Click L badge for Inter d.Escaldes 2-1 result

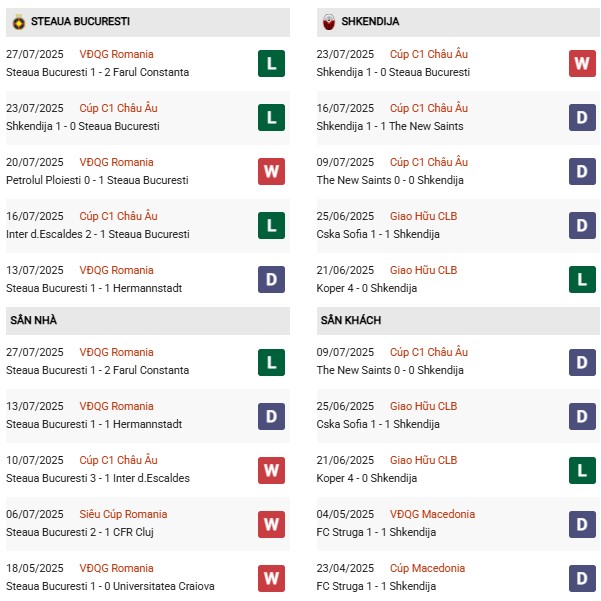271,225
